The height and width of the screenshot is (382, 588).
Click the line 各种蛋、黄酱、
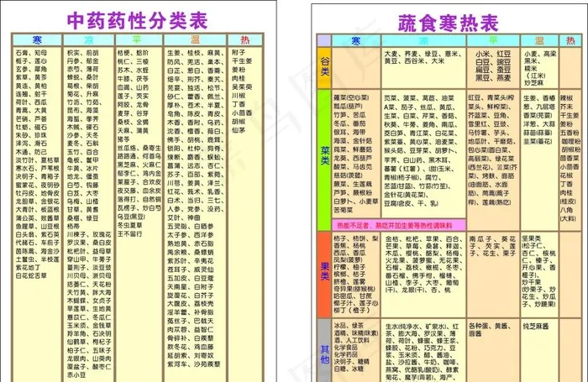point(490,326)
